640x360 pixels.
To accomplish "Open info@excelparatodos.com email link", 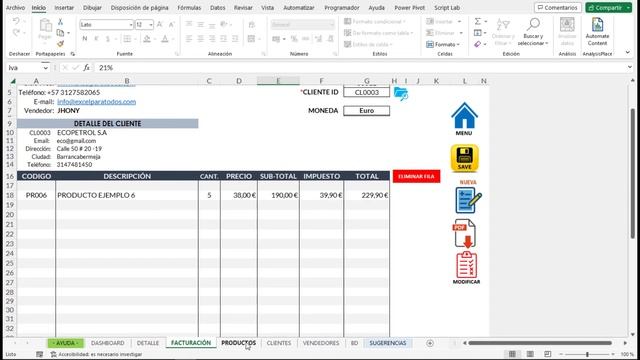I will pyautogui.click(x=97, y=102).
